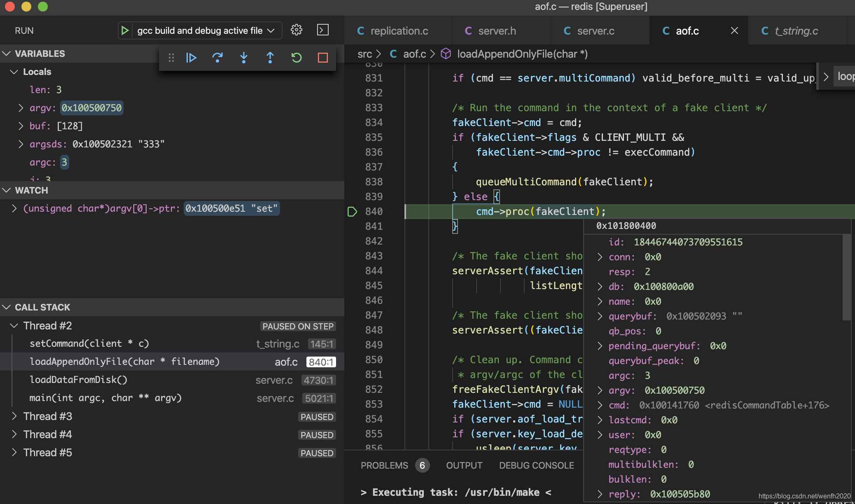This screenshot has width=855, height=504.
Task: Expand querybuf in hover tooltip
Action: [600, 316]
